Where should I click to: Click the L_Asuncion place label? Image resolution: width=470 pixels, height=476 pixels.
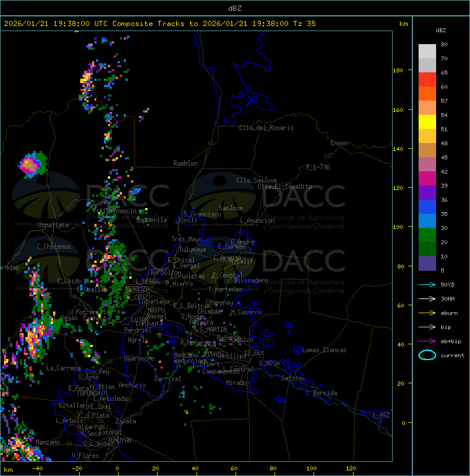257,220
